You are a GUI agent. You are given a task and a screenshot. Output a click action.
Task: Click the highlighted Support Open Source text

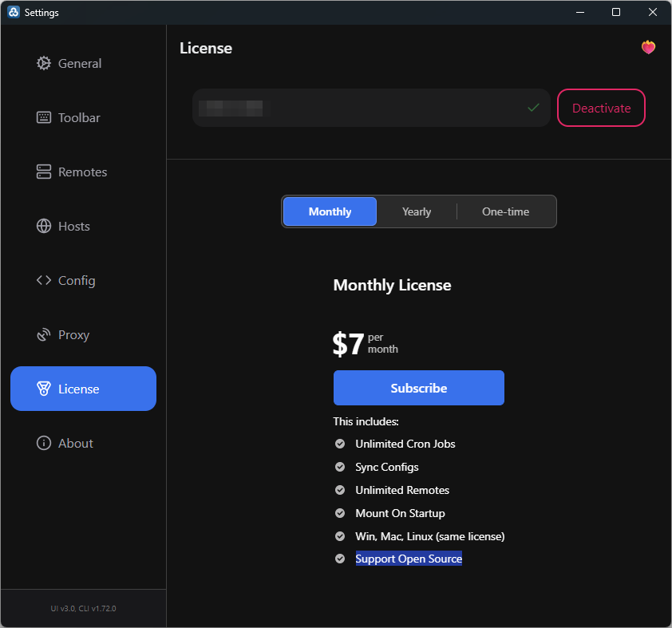click(409, 559)
